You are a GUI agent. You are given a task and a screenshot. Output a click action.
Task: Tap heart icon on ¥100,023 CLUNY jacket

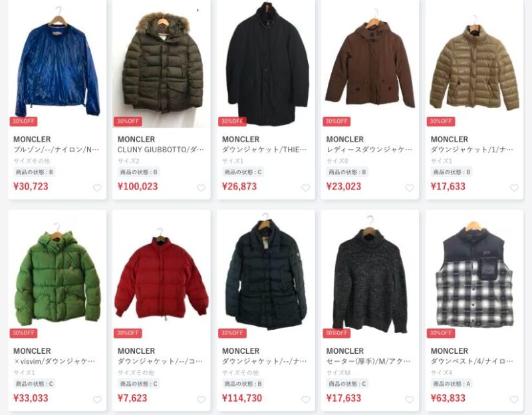(201, 188)
